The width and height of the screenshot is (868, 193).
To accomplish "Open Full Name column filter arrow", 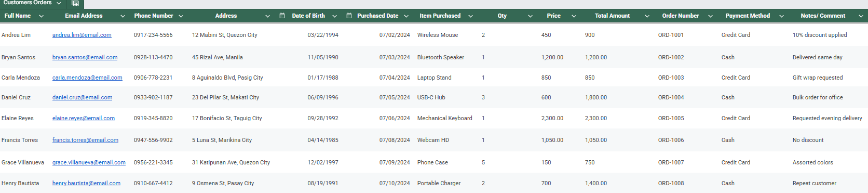I will point(41,16).
